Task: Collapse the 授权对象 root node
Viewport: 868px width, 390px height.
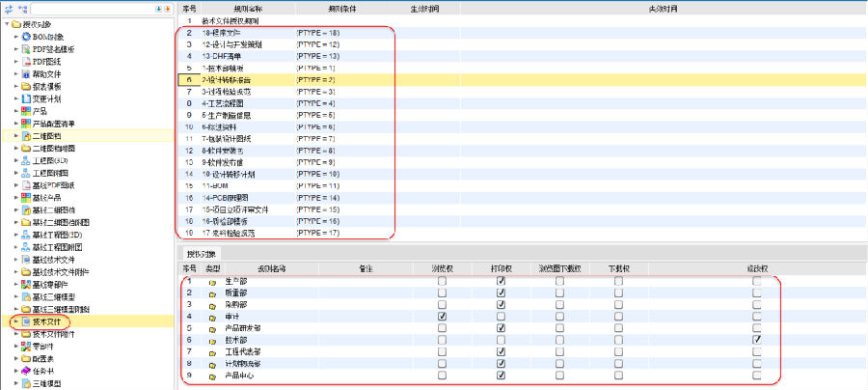Action: pos(6,24)
